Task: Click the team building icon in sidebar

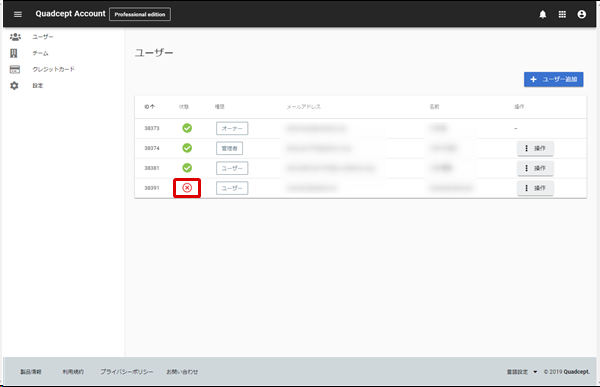Action: 14,53
